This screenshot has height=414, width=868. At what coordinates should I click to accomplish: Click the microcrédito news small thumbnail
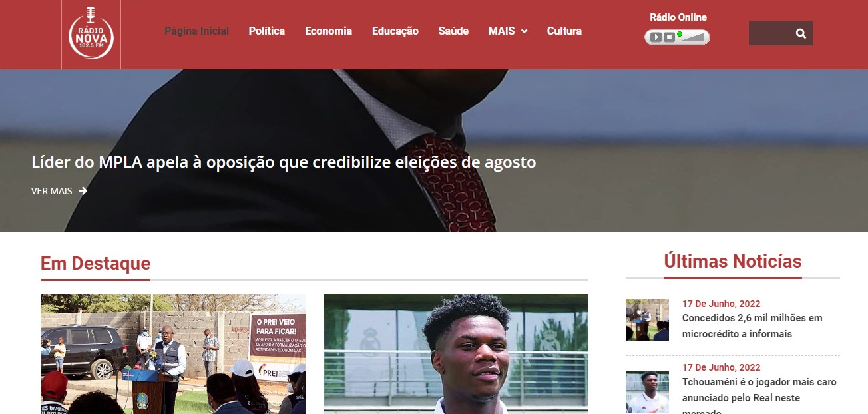pos(647,320)
